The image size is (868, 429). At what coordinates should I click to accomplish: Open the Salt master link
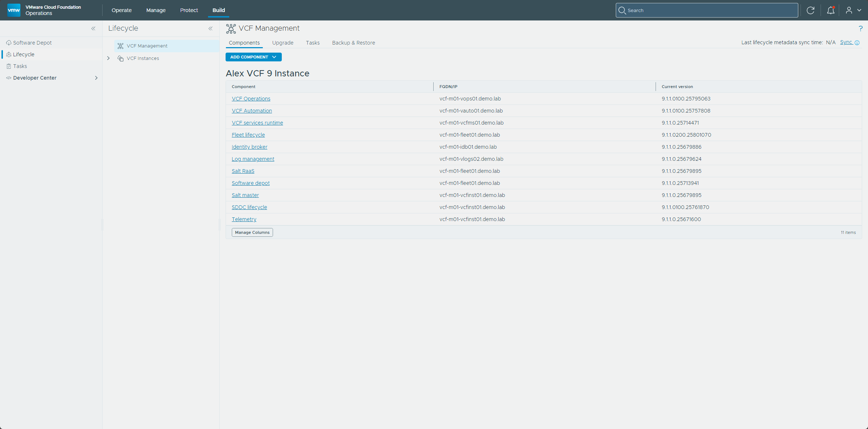pos(245,195)
